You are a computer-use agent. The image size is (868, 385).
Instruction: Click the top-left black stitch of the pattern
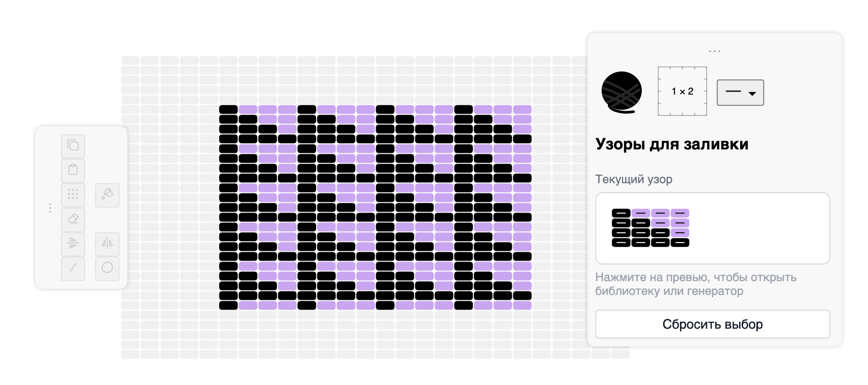click(x=228, y=109)
